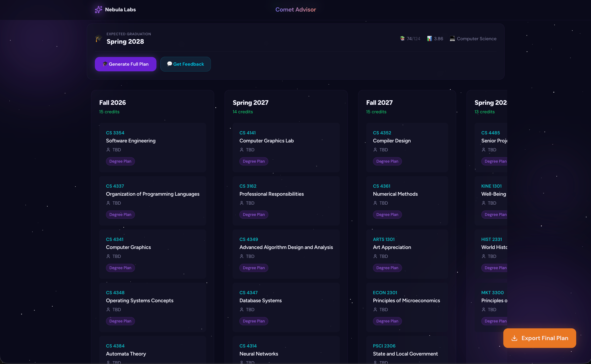Click the Nebula Labs sparkle logo icon
This screenshot has height=364, width=591.
[98, 10]
